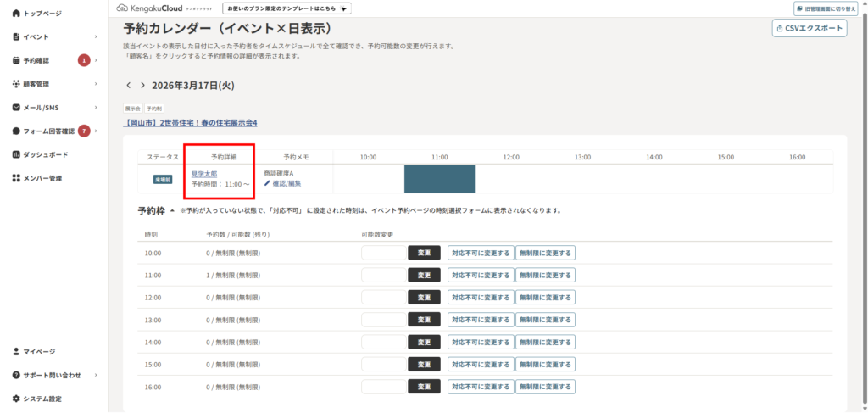Click the 予約確認 calendar icon in sidebar

pos(16,60)
